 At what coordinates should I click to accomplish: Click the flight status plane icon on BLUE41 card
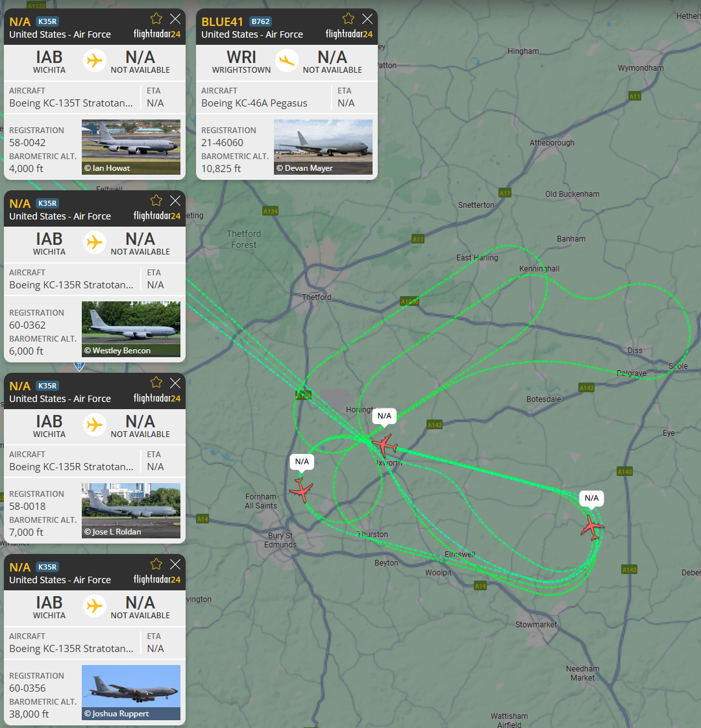[287, 61]
